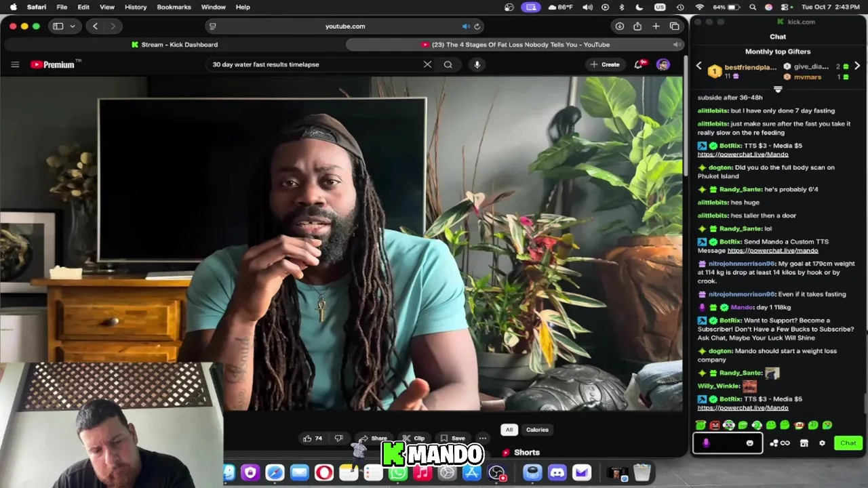Open Safari share sheet

point(637,26)
